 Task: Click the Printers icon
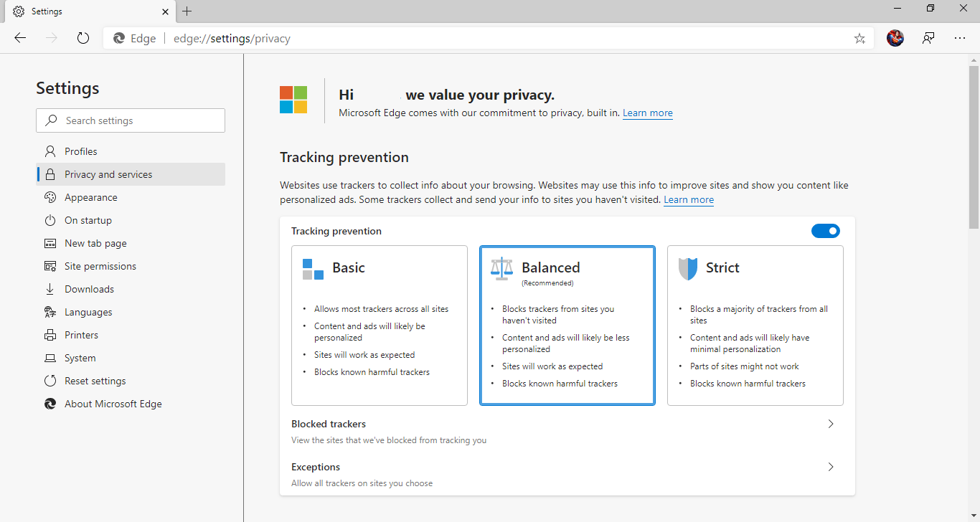click(x=50, y=335)
